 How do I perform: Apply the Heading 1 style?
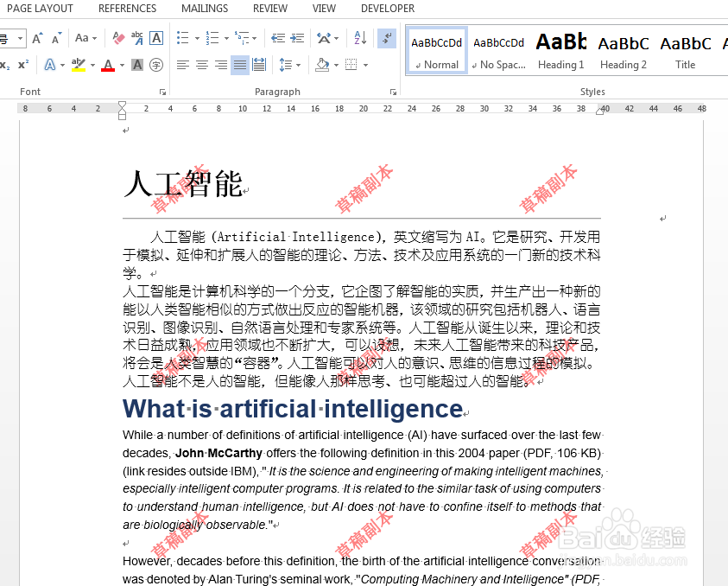[560, 51]
